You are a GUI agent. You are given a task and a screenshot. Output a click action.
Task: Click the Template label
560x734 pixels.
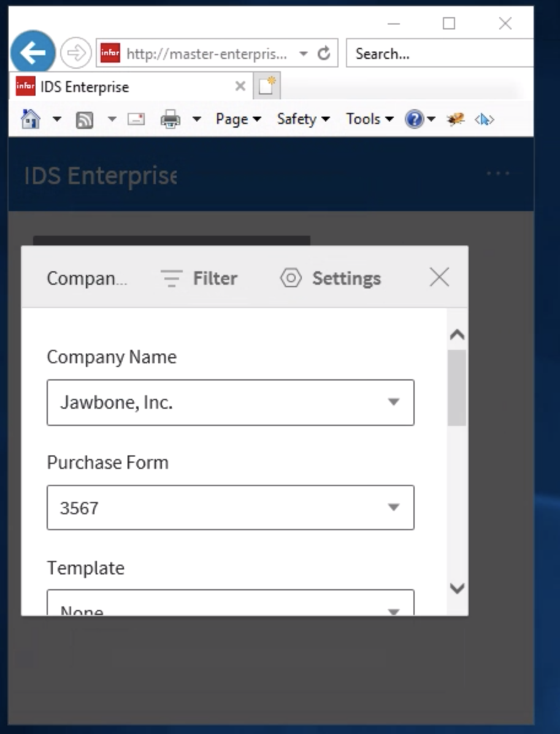[86, 568]
